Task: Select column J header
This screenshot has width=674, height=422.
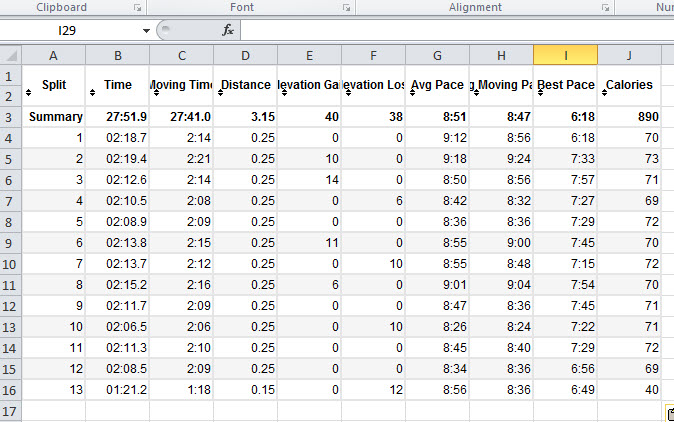Action: 629,55
